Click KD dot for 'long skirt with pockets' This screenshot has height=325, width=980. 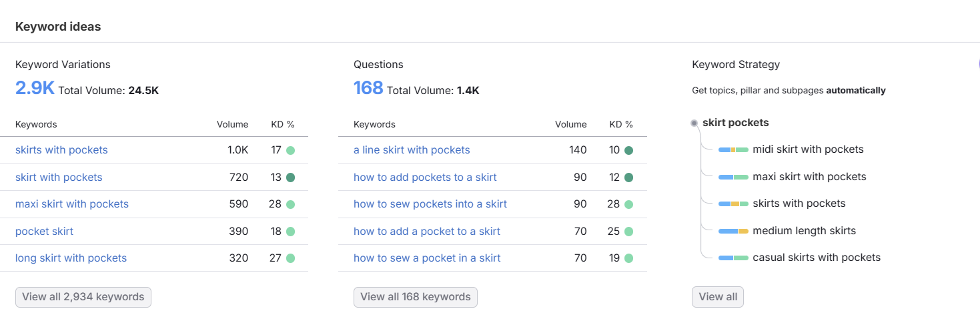coord(290,258)
